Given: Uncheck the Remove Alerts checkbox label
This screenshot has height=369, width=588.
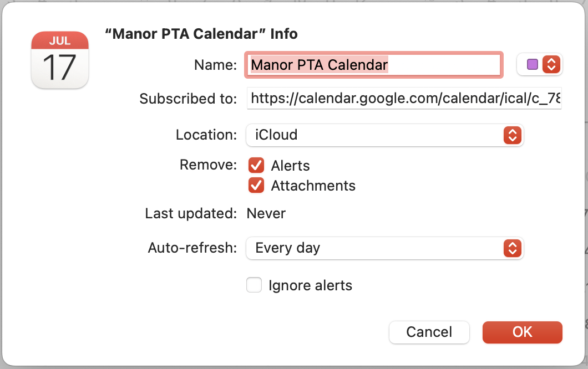Looking at the screenshot, I should (x=290, y=166).
